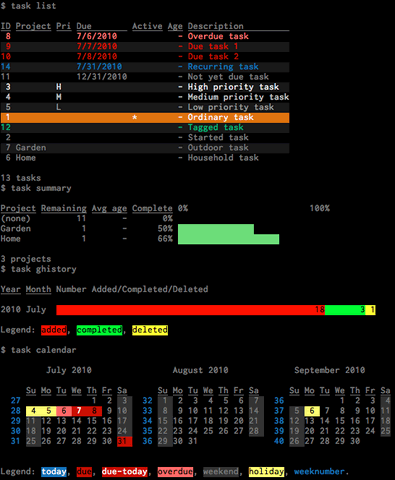Select the orange 'Ordinary task' row
The image size is (395, 480).
pos(145,117)
